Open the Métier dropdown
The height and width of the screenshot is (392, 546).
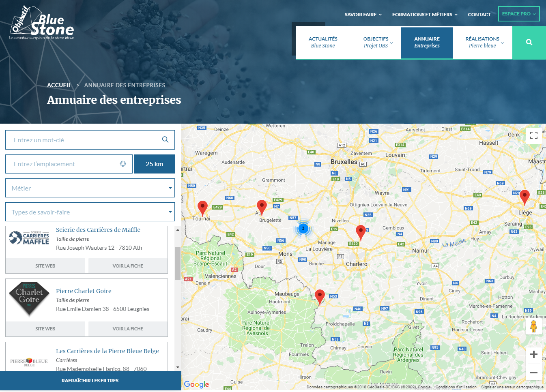click(90, 188)
